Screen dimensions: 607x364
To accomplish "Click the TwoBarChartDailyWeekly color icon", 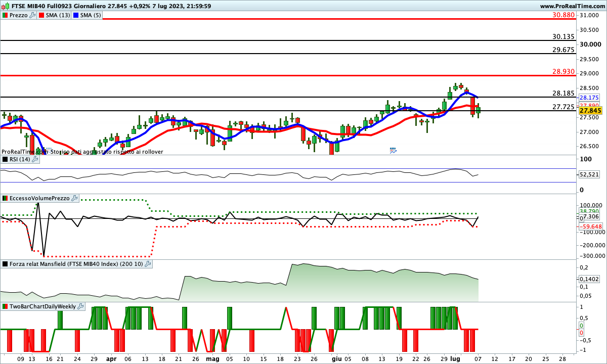I will click(5, 306).
